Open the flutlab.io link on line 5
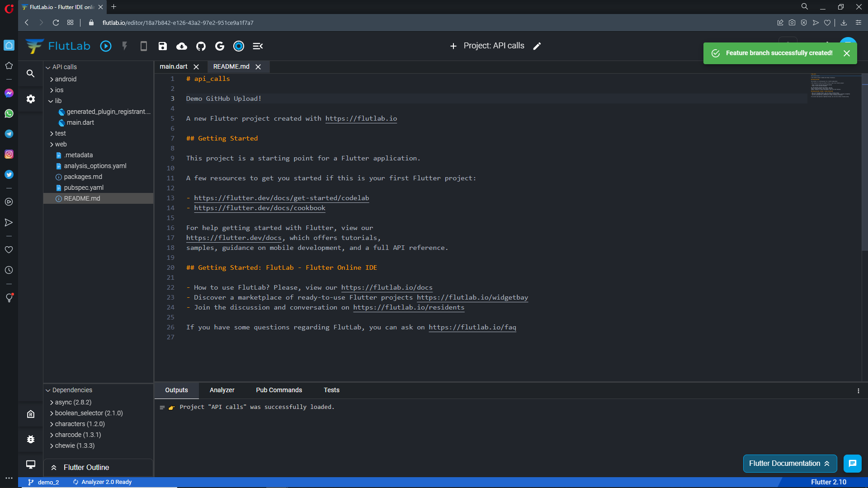This screenshot has height=488, width=868. [361, 118]
